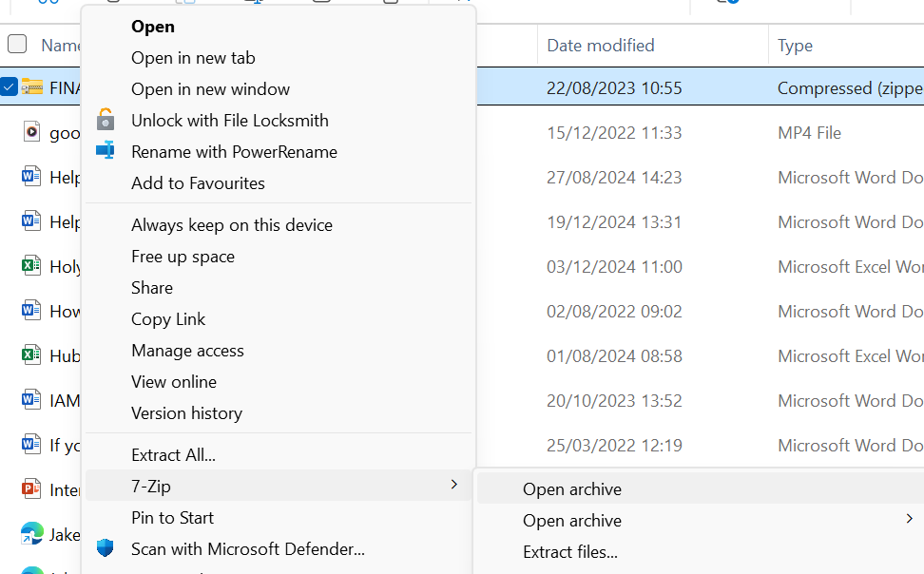Click the Edge icon beside "Jake"
This screenshot has height=574, width=924.
32,534
